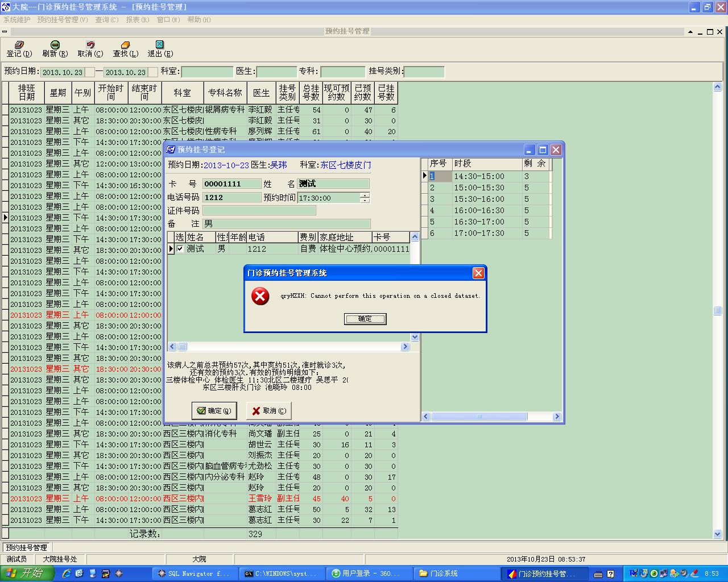728x582 pixels.
Task: Switch to the C:\WINDOWS command prompt taskbar window
Action: pyautogui.click(x=282, y=573)
